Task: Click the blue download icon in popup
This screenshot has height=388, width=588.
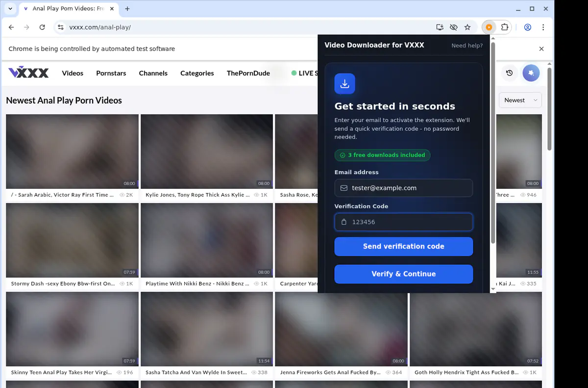Action: click(x=345, y=84)
